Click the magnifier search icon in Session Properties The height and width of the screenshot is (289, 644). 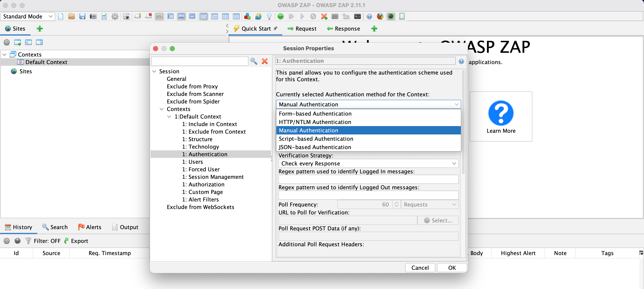(254, 61)
